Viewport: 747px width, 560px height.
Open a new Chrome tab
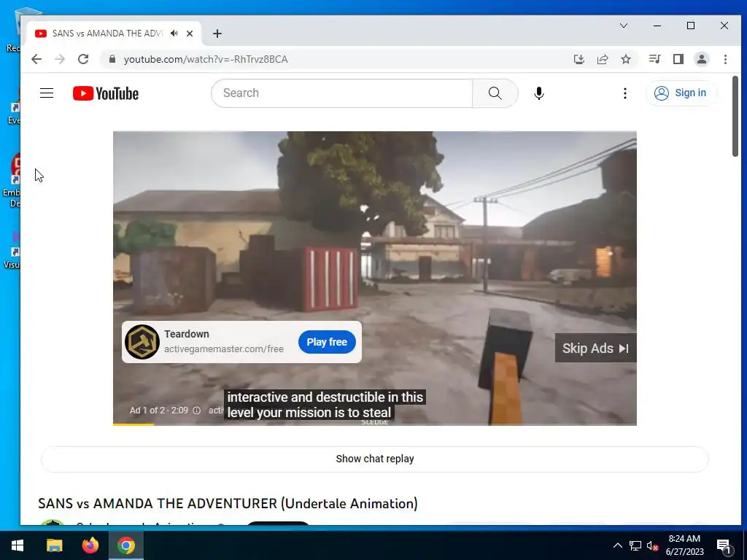(217, 34)
